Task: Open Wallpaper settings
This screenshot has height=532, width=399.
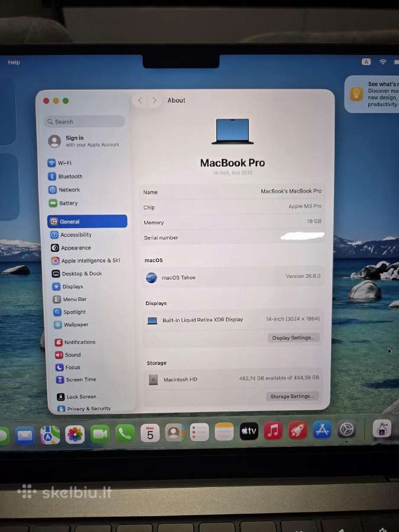Action: click(72, 325)
